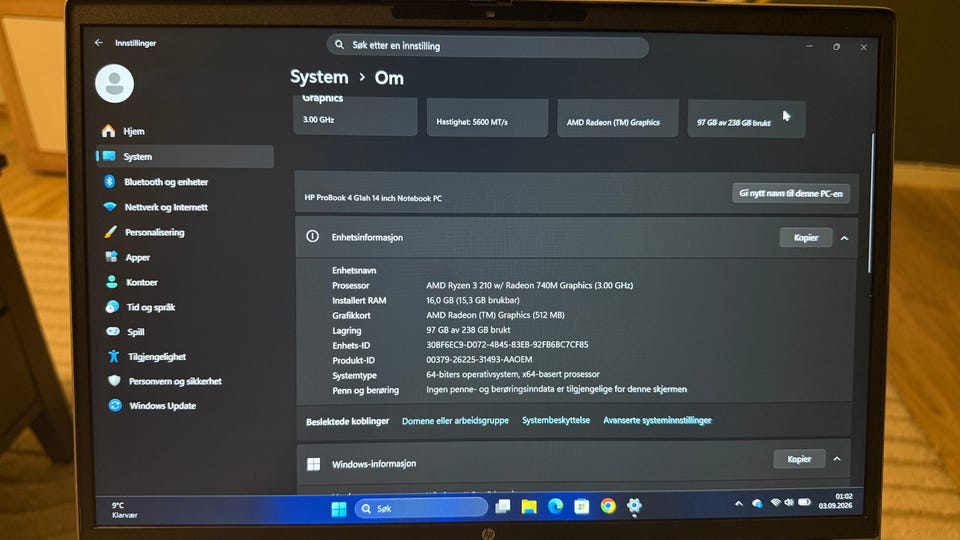
Task: Open Task View on the taskbar
Action: (x=503, y=506)
